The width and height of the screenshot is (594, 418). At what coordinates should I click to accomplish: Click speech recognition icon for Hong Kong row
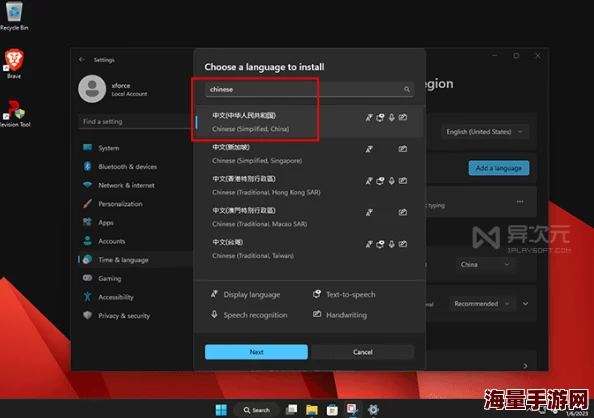pyautogui.click(x=392, y=181)
